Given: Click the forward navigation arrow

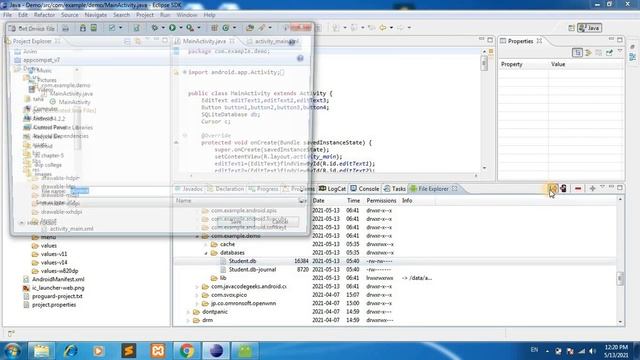Looking at the screenshot, I should [401, 28].
